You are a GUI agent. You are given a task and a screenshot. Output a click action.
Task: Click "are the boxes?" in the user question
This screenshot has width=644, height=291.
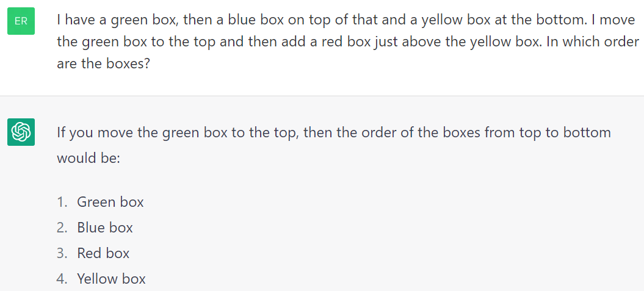pyautogui.click(x=103, y=64)
